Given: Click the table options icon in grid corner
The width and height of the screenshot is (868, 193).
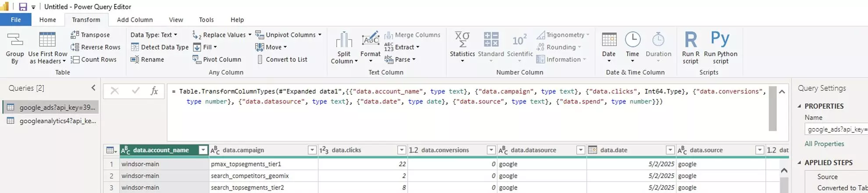Looking at the screenshot, I should coord(111,150).
